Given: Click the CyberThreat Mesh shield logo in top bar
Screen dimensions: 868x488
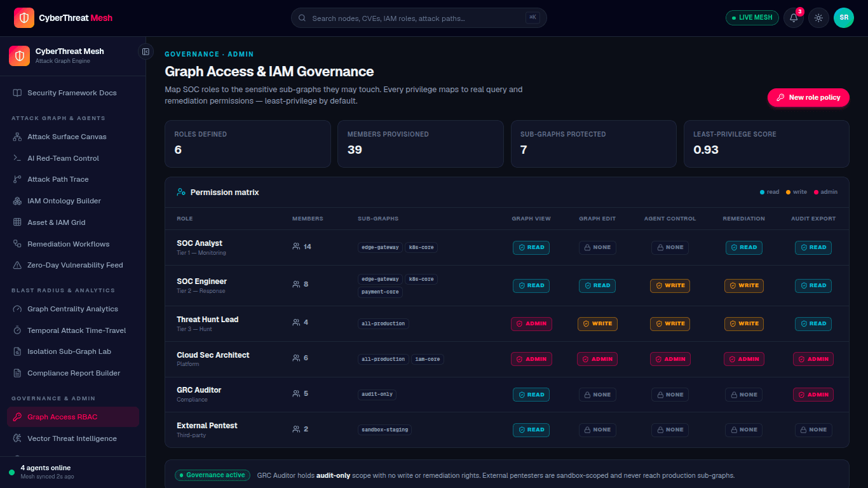Looking at the screenshot, I should (x=24, y=18).
